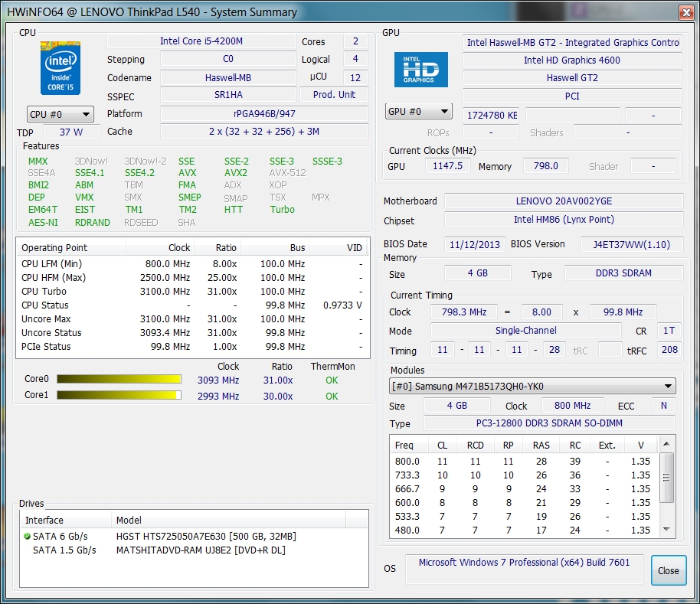Click the Core1 yellow usage bar
The image size is (700, 604).
tap(119, 395)
